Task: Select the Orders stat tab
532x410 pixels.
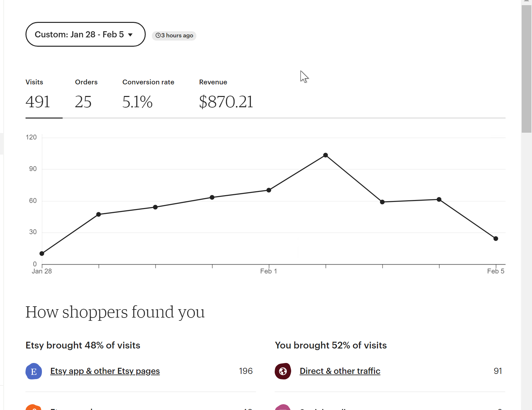Action: point(86,95)
